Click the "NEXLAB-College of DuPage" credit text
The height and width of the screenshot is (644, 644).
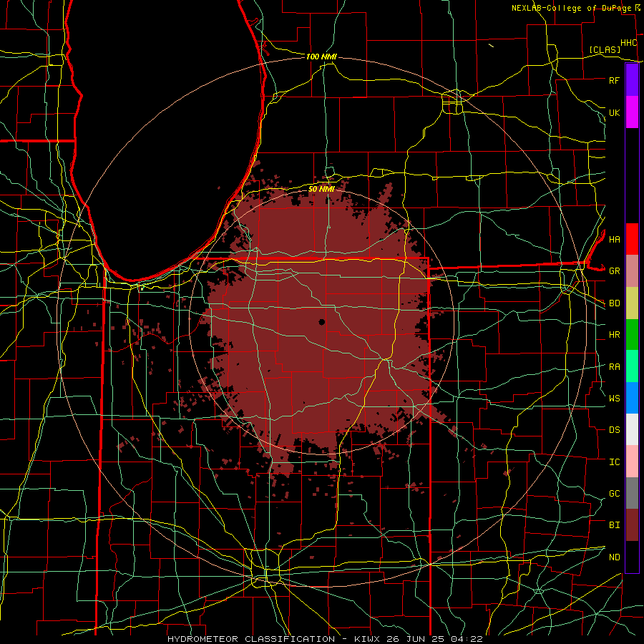(x=571, y=8)
